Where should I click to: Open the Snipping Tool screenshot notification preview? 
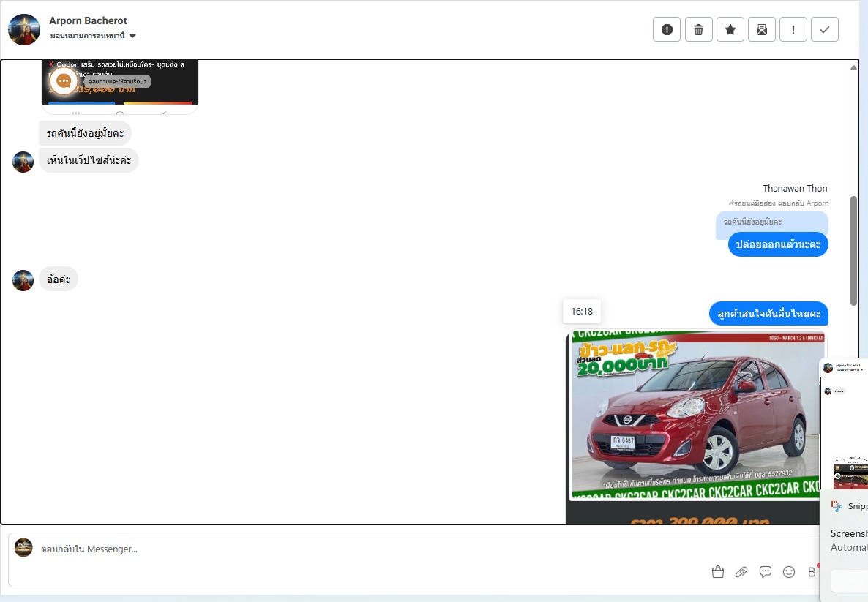click(844, 424)
